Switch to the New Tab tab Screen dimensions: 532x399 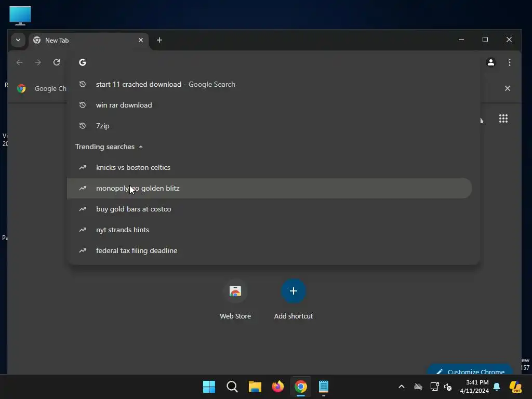89,41
